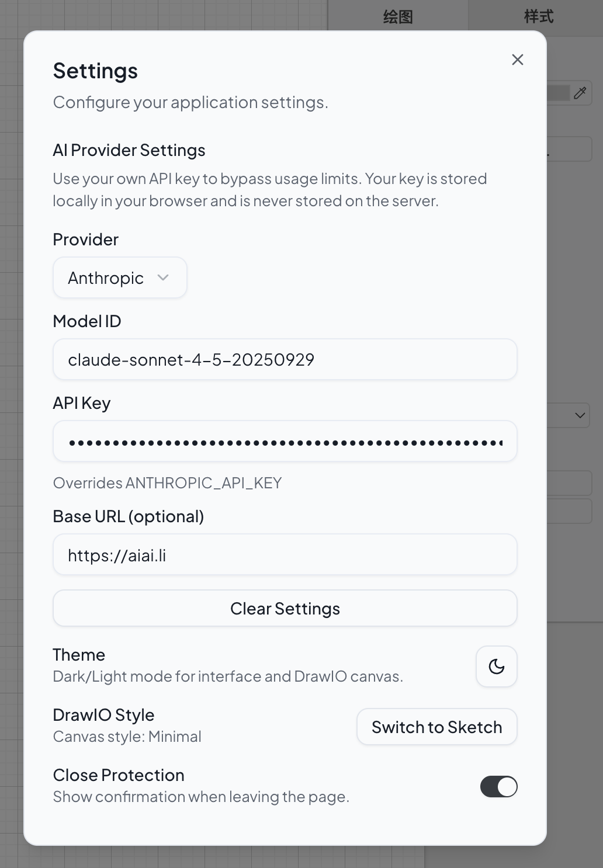This screenshot has height=868, width=603.
Task: Toggle dark mode with the moon icon
Action: [x=496, y=666]
